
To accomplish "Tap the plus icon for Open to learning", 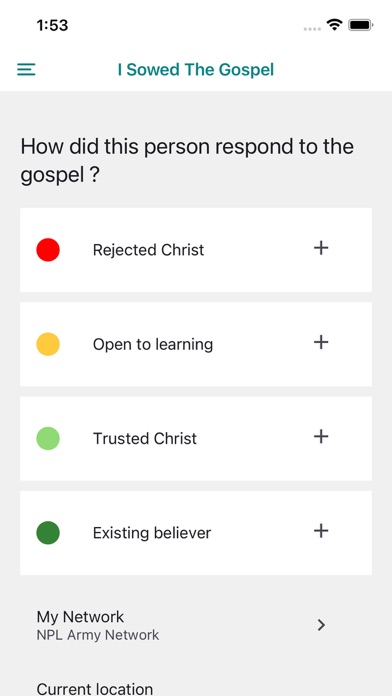I will coord(321,342).
